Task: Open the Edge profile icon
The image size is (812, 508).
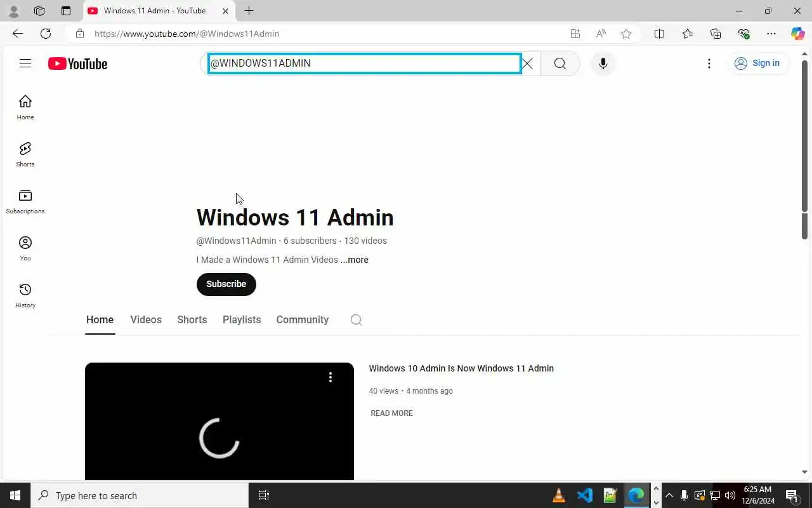Action: pyautogui.click(x=13, y=11)
